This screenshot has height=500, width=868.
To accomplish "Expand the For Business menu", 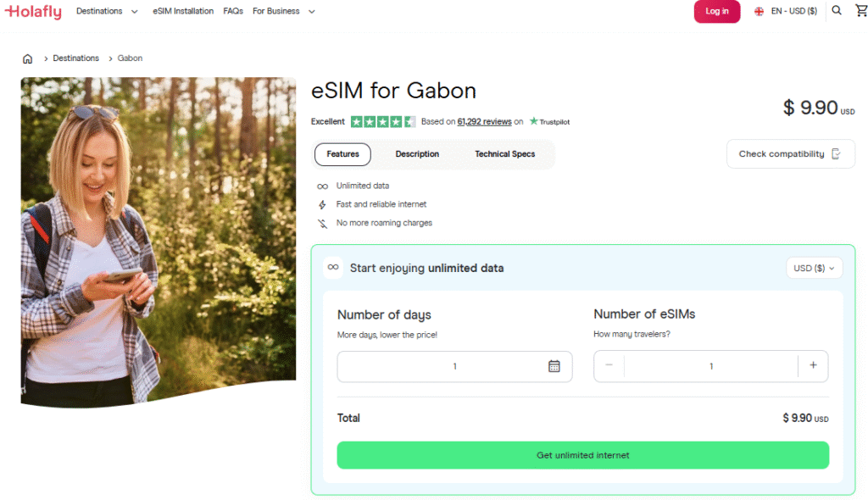I will [x=284, y=11].
